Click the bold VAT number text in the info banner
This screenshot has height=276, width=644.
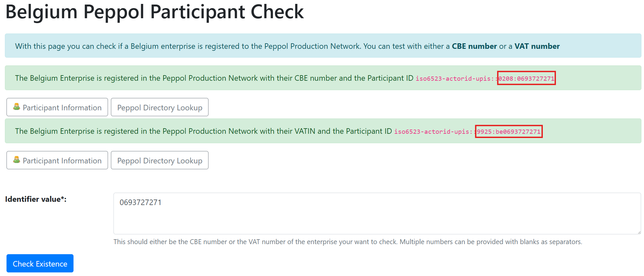[x=537, y=46]
